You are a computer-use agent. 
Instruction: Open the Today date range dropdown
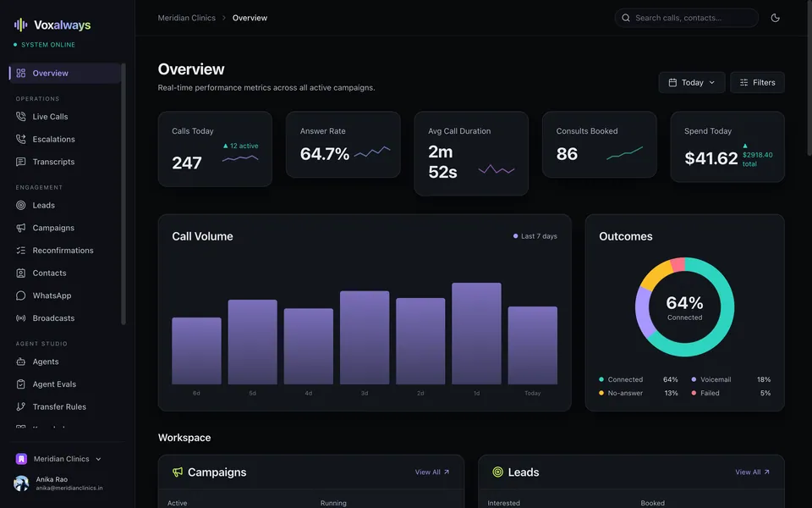(692, 82)
